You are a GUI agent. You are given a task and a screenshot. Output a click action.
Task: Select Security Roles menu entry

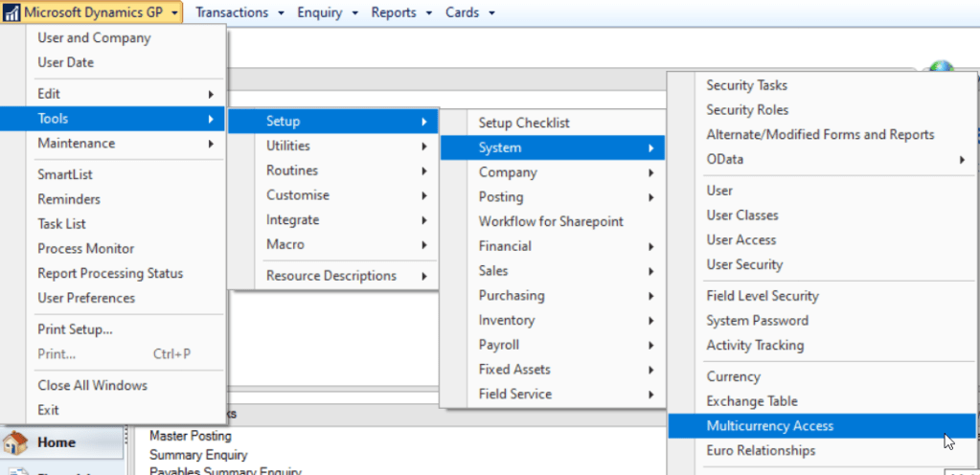click(747, 110)
